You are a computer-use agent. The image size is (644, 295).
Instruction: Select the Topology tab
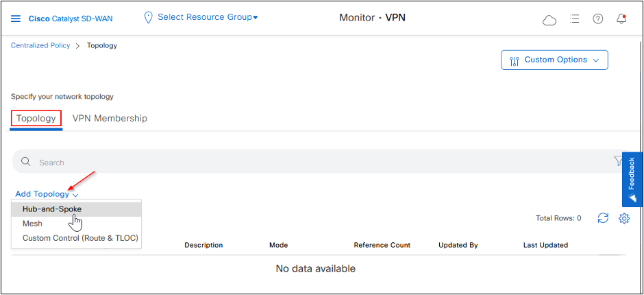(36, 118)
